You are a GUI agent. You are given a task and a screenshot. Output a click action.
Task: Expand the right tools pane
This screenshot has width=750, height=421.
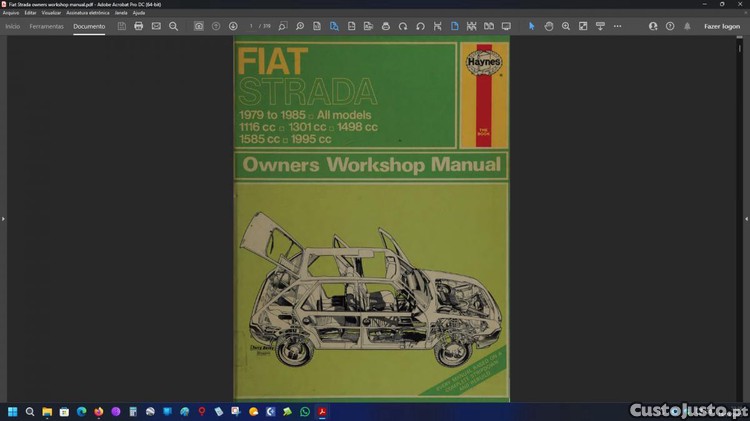click(x=746, y=218)
